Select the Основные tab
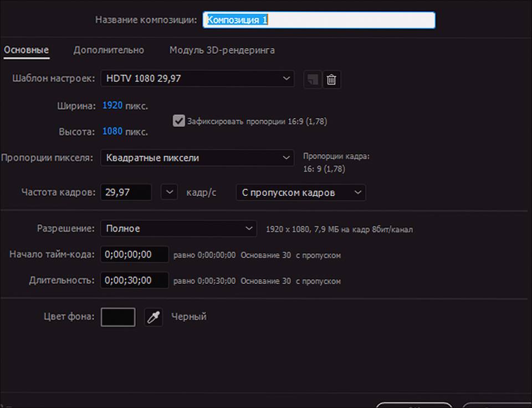The width and height of the screenshot is (532, 408). tap(27, 50)
